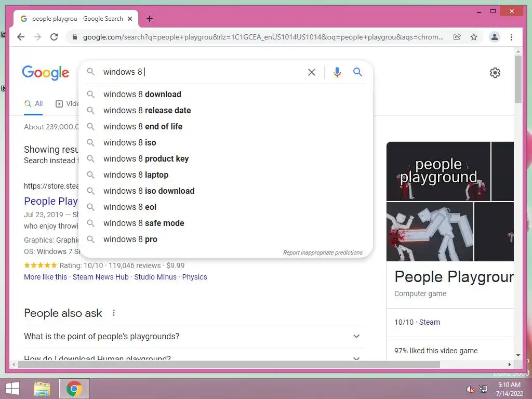532x399 pixels.
Task: Go to Google home via the logo
Action: [x=46, y=73]
